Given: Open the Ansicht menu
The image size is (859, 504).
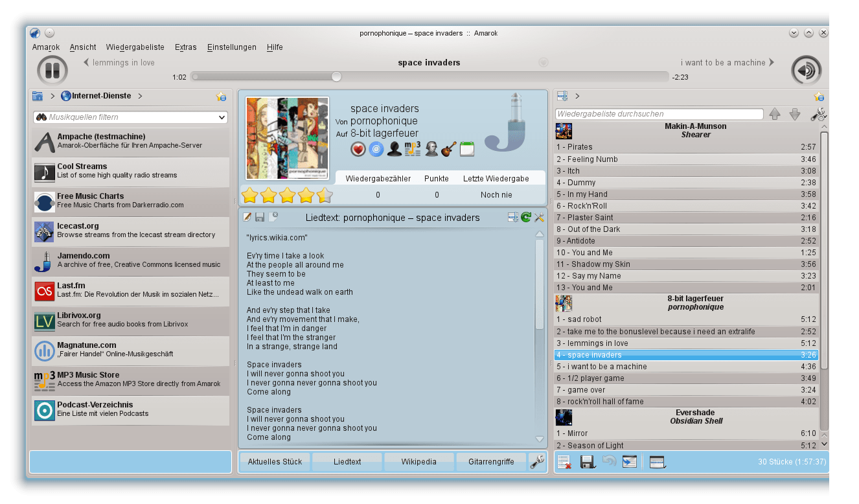Looking at the screenshot, I should [x=83, y=47].
